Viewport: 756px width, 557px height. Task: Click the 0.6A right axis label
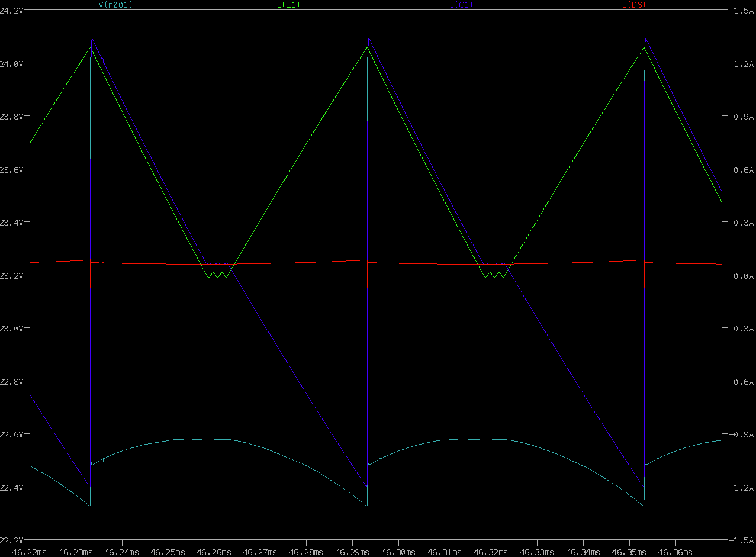744,169
